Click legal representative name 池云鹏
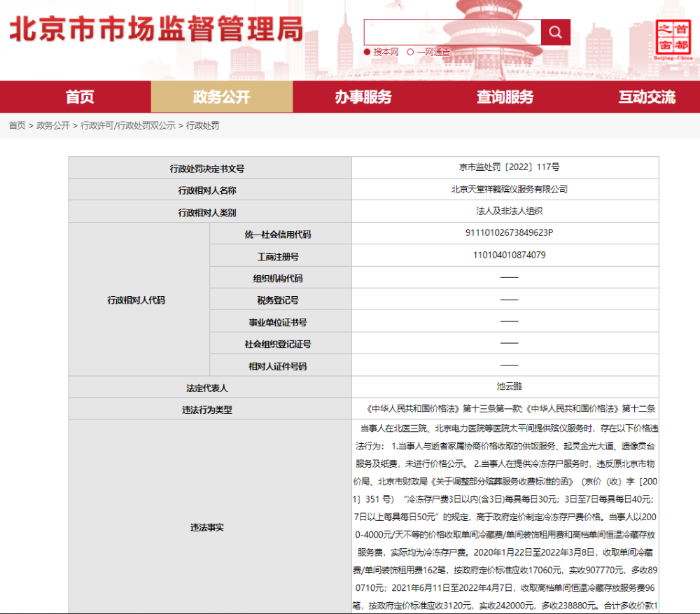700x614 pixels. [509, 386]
